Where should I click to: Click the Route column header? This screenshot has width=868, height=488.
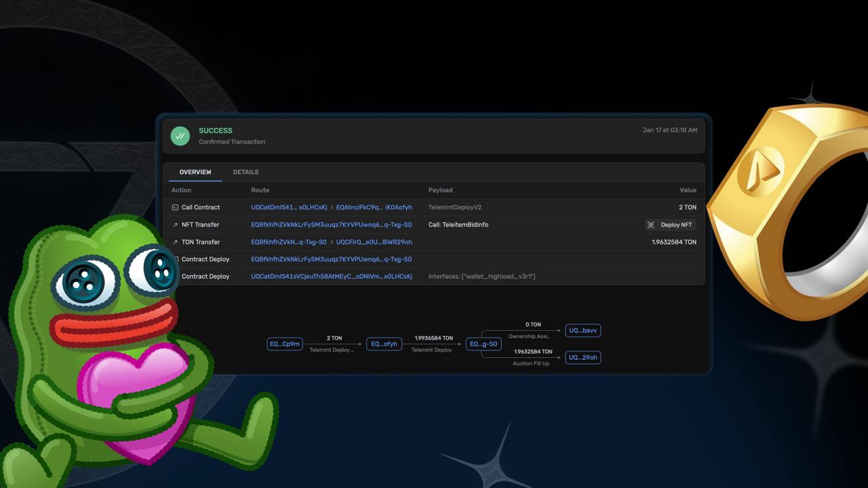(260, 190)
